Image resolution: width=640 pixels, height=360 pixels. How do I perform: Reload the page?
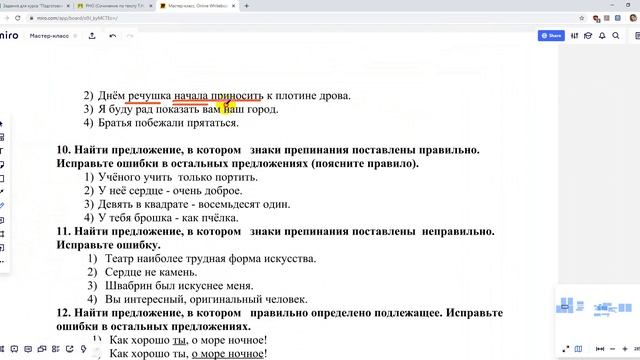[18, 18]
